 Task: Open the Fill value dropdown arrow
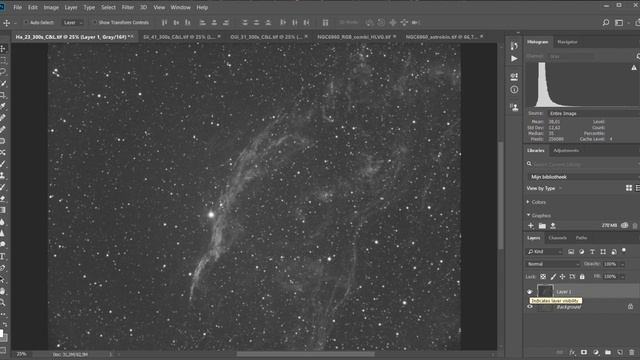[x=622, y=277]
